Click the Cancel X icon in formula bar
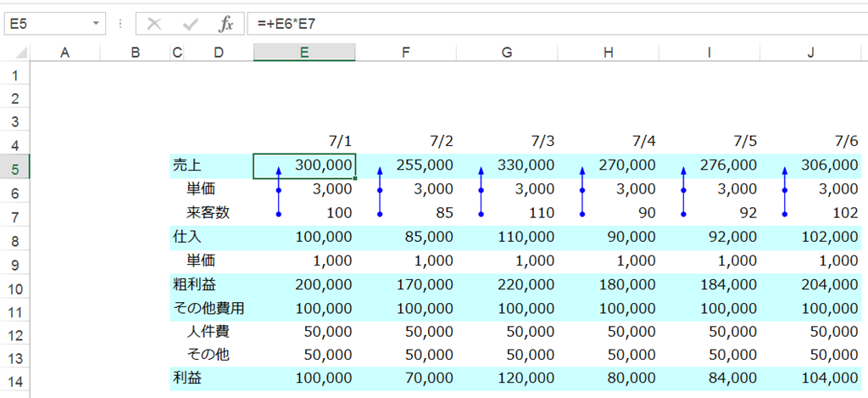 (154, 24)
